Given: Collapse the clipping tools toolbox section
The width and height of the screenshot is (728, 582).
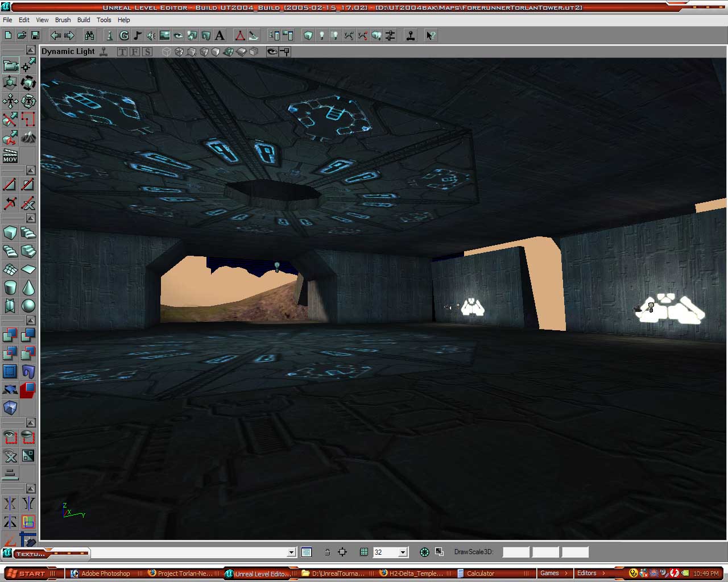Looking at the screenshot, I should pyautogui.click(x=31, y=171).
